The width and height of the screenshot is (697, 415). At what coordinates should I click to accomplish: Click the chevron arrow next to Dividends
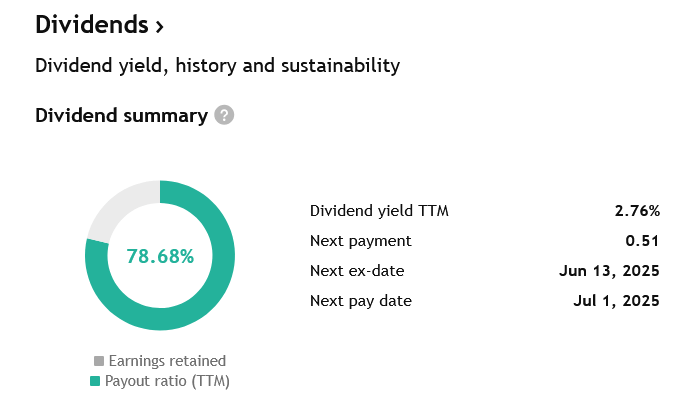[160, 27]
